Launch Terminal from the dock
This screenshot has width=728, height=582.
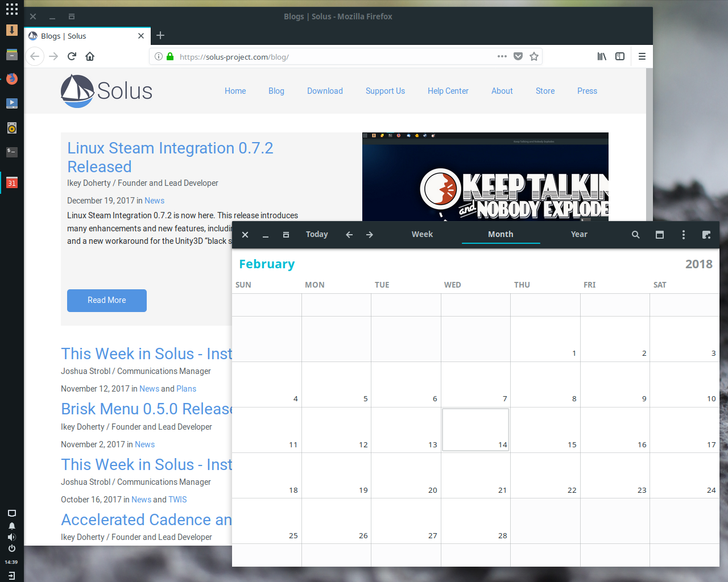tap(12, 152)
